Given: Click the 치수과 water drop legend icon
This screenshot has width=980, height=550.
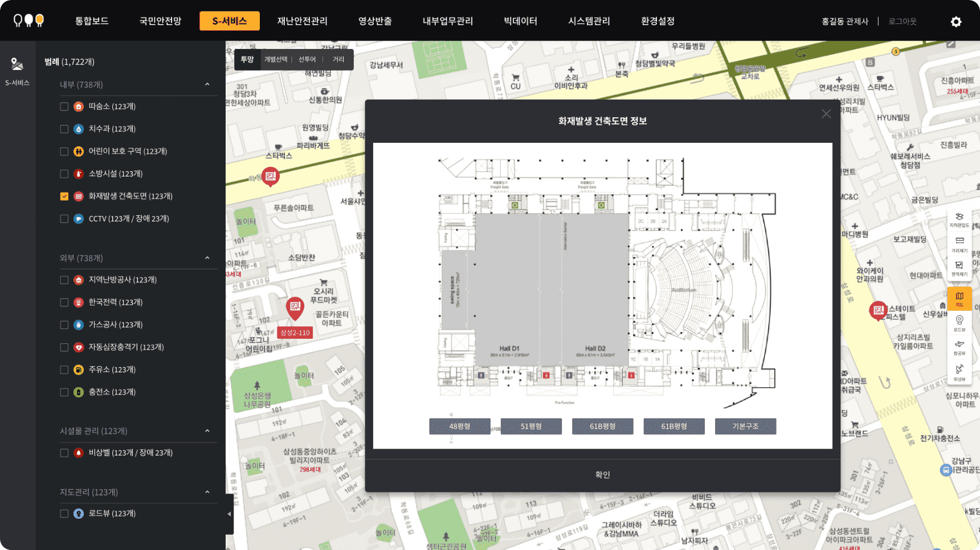Looking at the screenshot, I should coord(79,129).
